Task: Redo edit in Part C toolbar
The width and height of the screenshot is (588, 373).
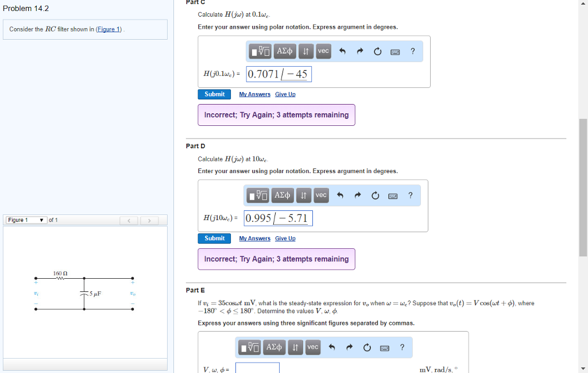Action: (x=360, y=51)
